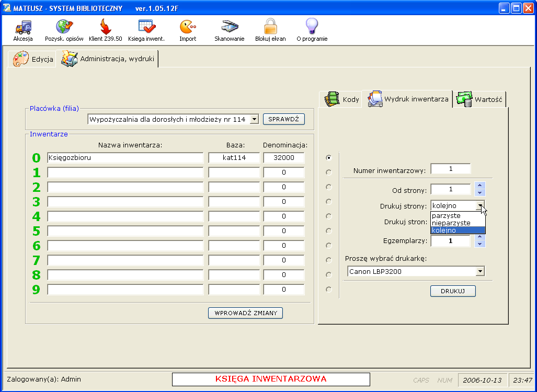Viewport: 537px width, 392px height.
Task: Select radio button for inventory 0
Action: tap(329, 158)
